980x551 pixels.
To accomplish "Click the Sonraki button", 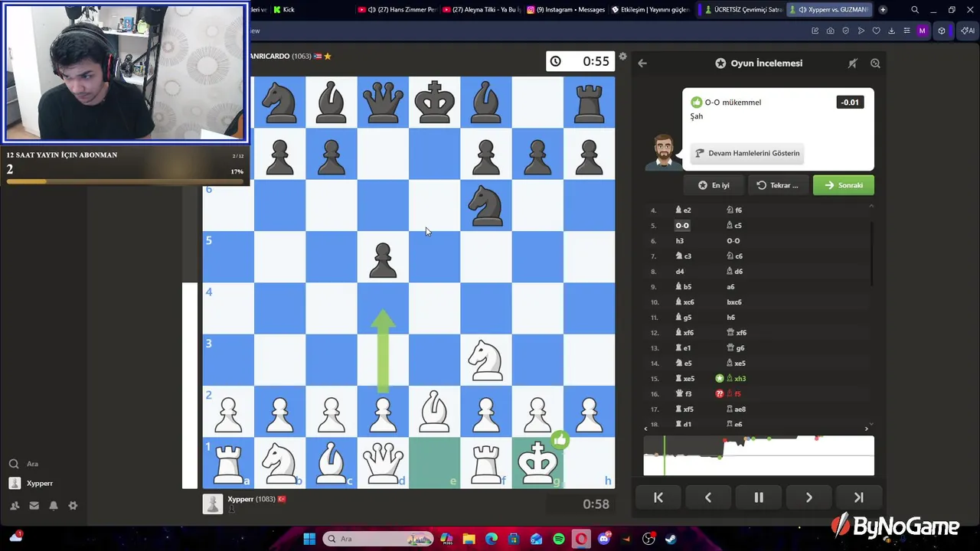I will click(x=843, y=185).
